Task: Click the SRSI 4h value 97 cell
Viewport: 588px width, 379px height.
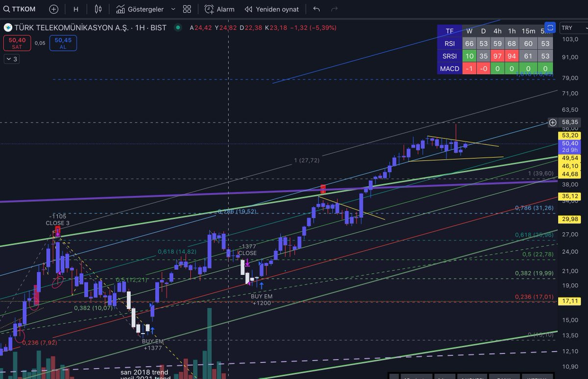Action: tap(497, 56)
